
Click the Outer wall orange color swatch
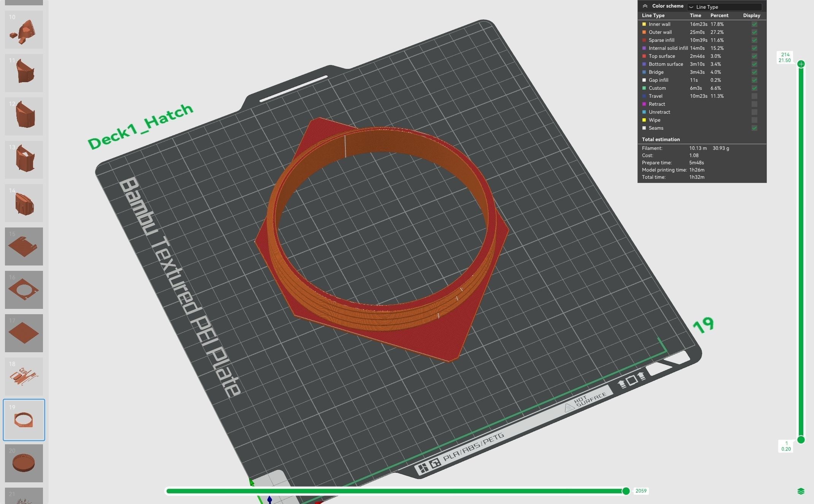point(644,32)
